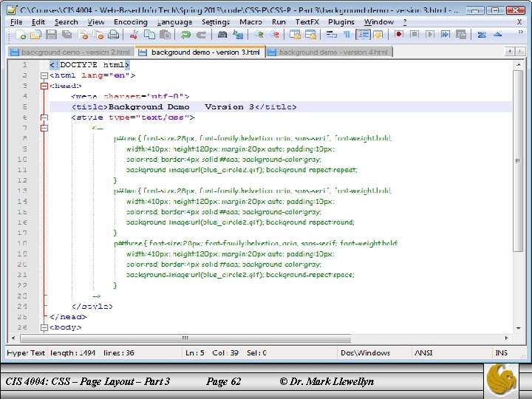Click the Run macro multiple times icon

pyautogui.click(x=447, y=35)
